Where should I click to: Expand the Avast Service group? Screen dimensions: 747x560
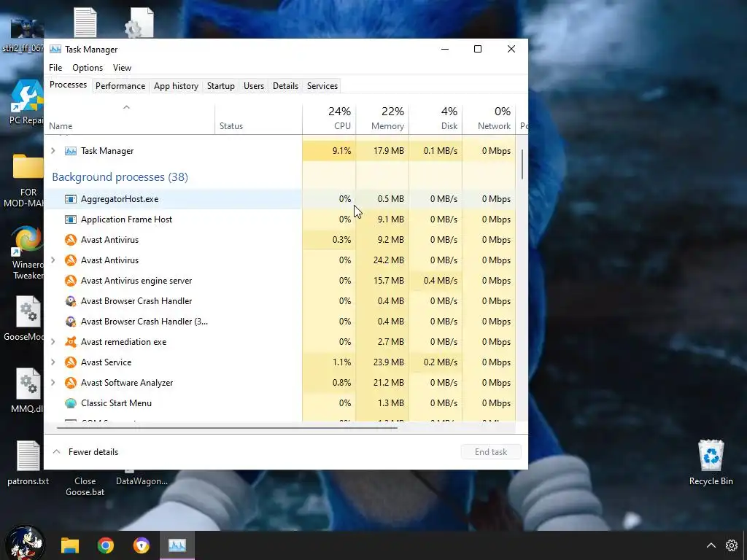[53, 362]
